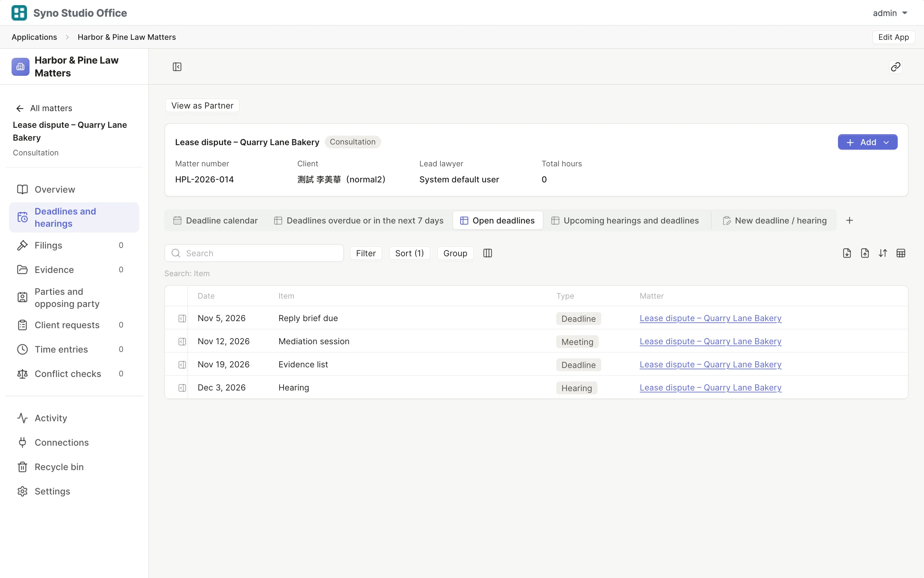This screenshot has width=924, height=578.
Task: Click View as Partner button
Action: pos(202,106)
